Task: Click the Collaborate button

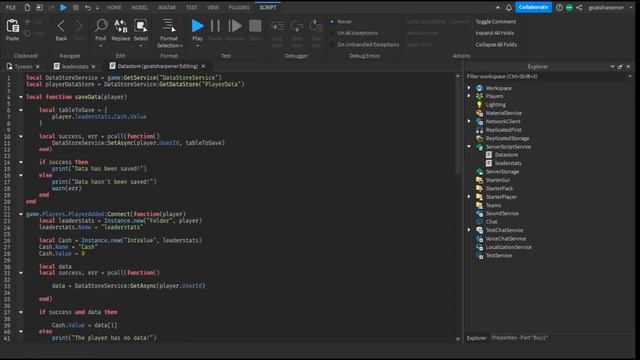Action: pyautogui.click(x=533, y=7)
